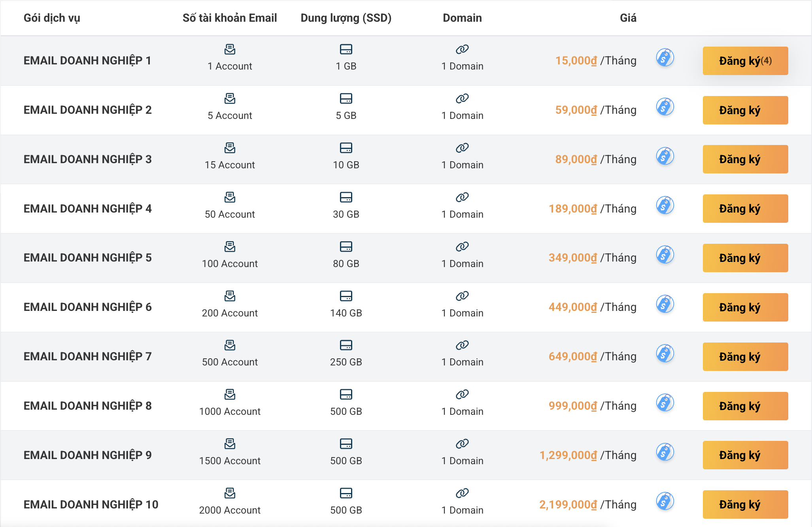Click price tag icon for Email Doanh Nghiệp 10
This screenshot has height=527, width=812.
[665, 501]
